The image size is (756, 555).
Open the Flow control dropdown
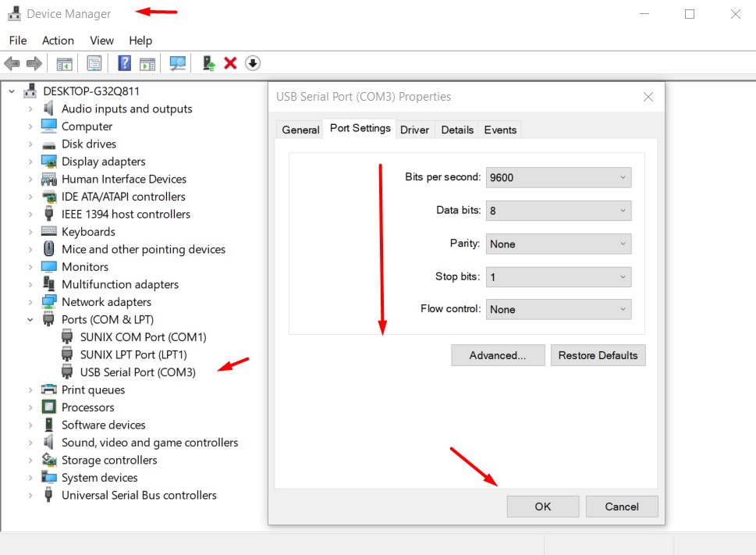tap(559, 309)
